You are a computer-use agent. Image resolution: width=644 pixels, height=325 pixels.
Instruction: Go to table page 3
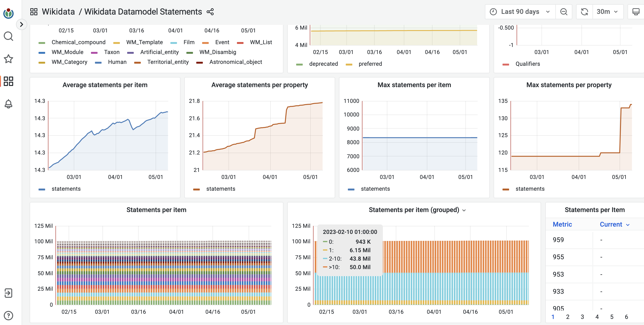(x=582, y=317)
